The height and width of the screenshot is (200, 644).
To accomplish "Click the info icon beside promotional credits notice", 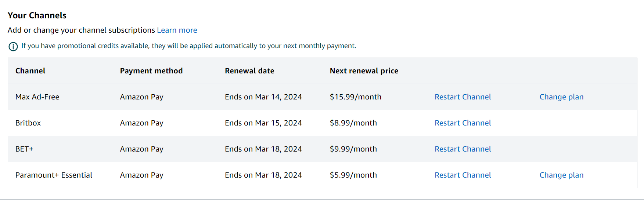I will (x=13, y=47).
